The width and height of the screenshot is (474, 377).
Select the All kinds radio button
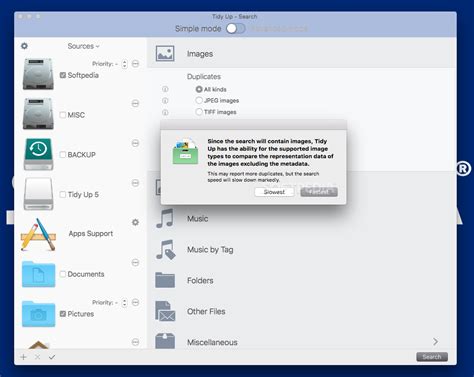point(199,89)
